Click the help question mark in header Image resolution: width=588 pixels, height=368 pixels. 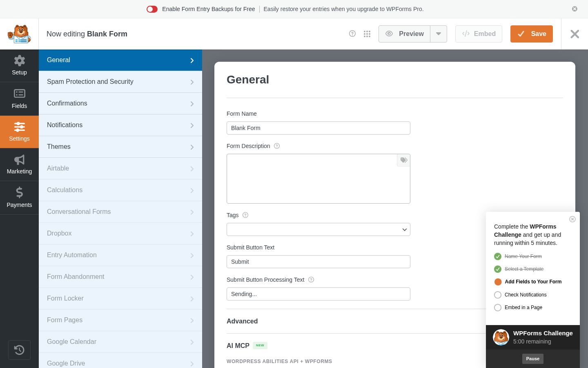pos(352,34)
